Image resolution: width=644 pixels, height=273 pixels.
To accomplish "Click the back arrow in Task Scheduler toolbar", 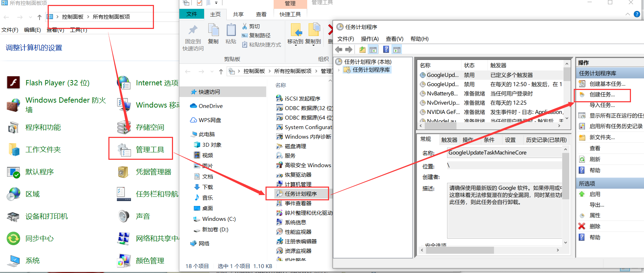I will (339, 50).
